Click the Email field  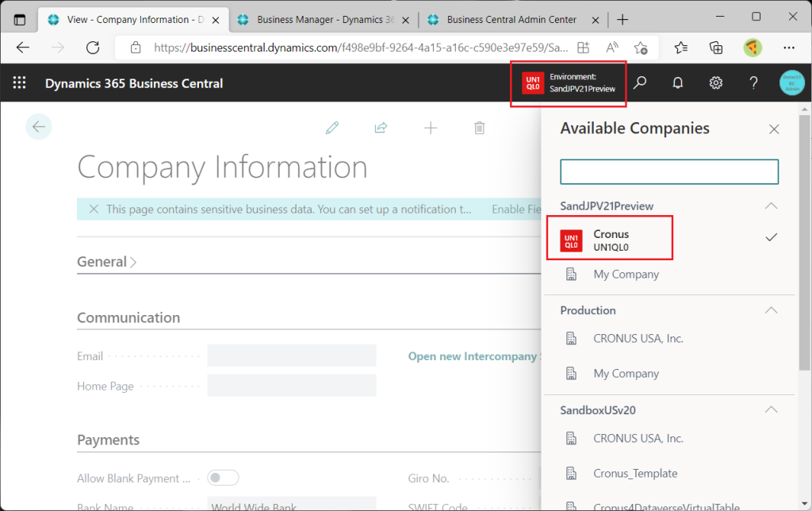[x=292, y=355]
